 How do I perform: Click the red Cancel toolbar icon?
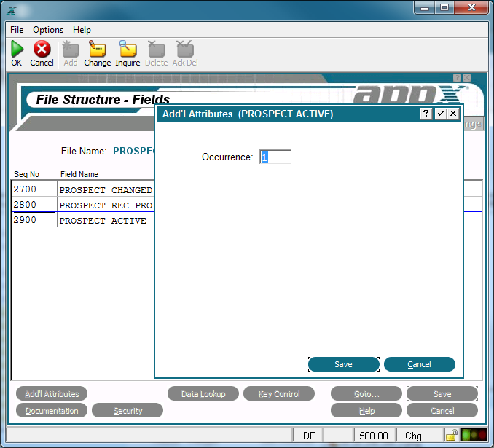42,49
